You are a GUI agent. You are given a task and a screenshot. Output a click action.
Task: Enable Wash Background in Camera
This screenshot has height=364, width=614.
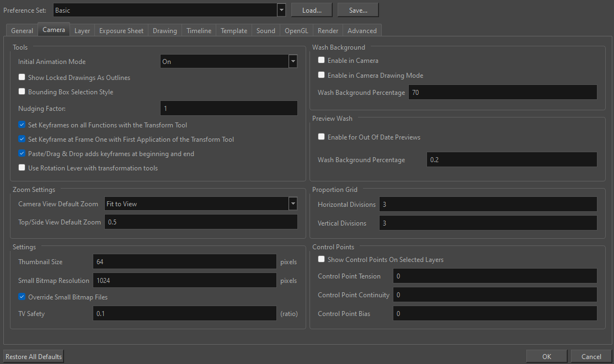pyautogui.click(x=322, y=60)
